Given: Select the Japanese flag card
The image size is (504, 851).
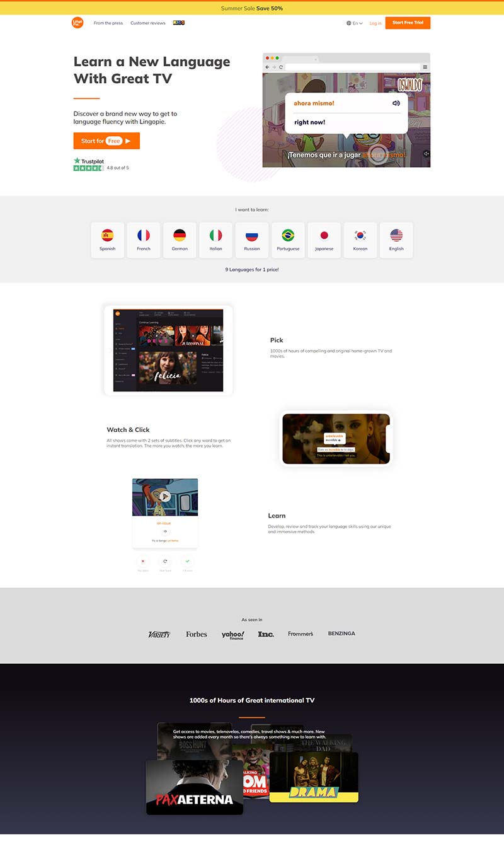Looking at the screenshot, I should [x=324, y=240].
